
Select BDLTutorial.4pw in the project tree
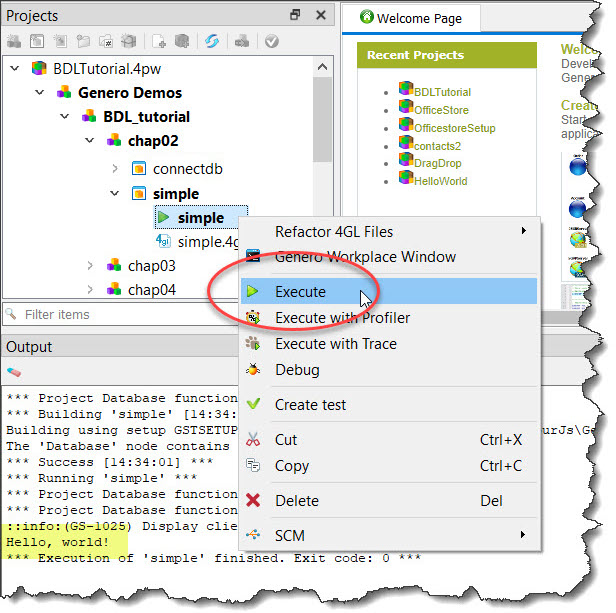click(x=107, y=69)
